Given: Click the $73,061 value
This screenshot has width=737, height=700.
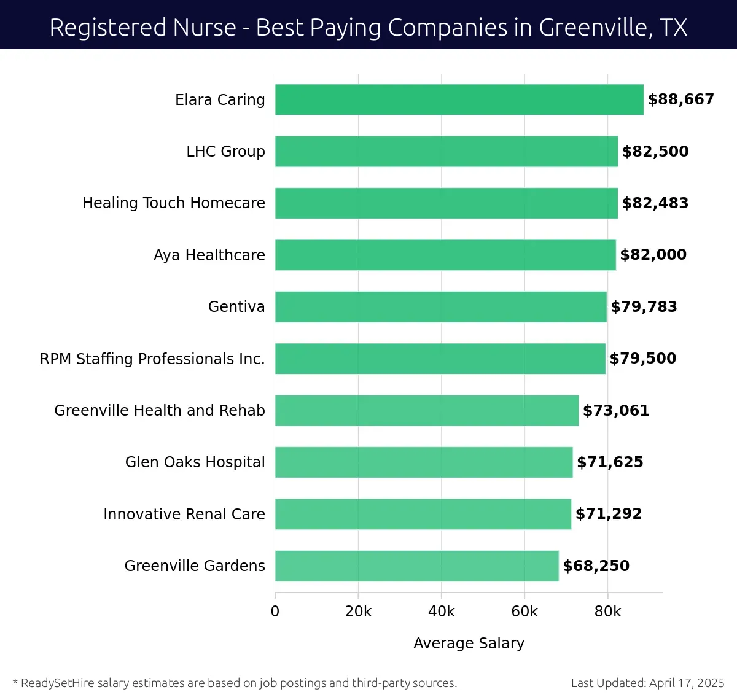Looking at the screenshot, I should (616, 410).
